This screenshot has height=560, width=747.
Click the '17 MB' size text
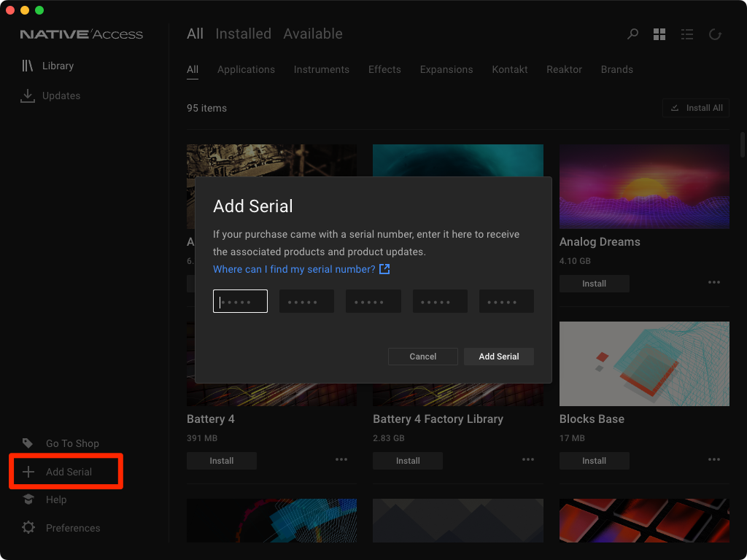pyautogui.click(x=572, y=438)
